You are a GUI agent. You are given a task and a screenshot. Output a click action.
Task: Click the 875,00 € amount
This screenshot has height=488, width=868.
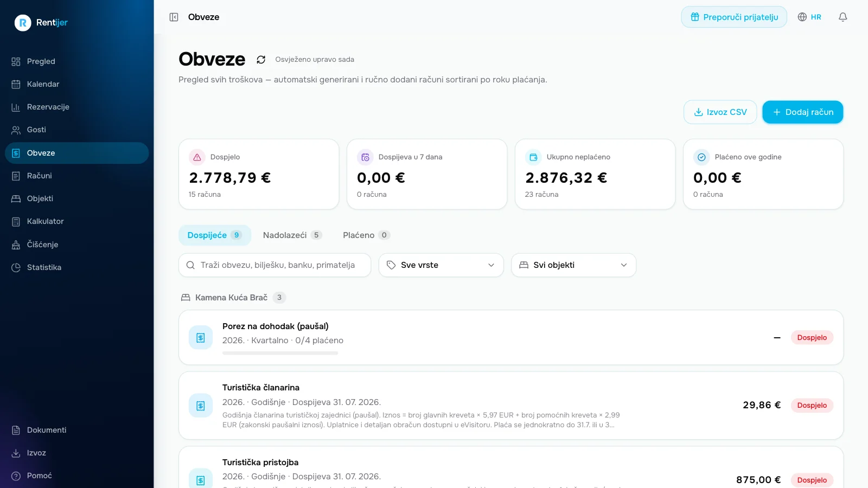pos(758,480)
